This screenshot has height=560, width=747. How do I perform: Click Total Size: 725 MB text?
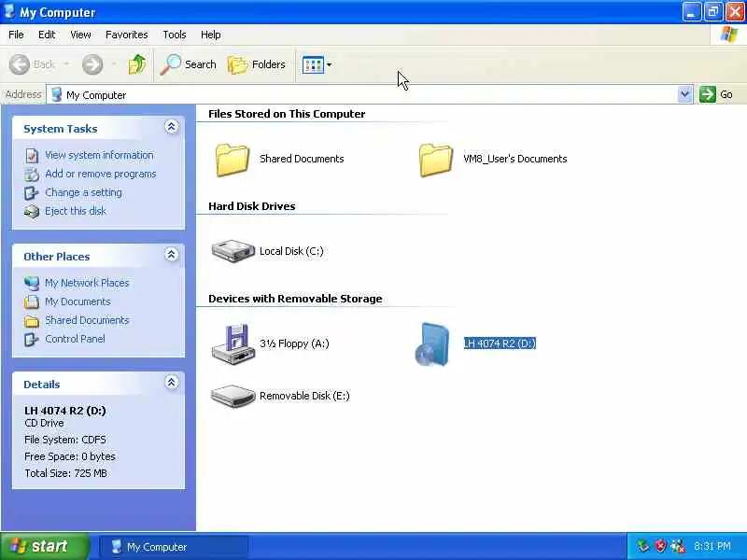click(x=65, y=473)
